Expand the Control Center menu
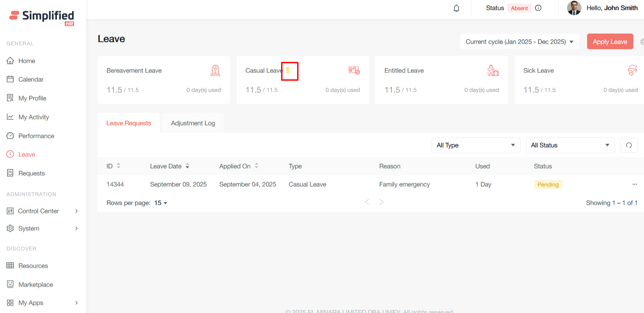644x313 pixels. coord(43,211)
